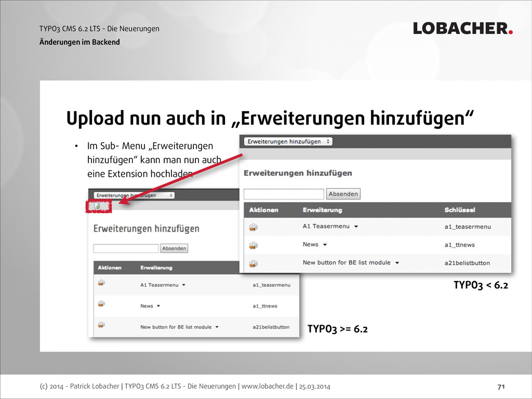Viewport: 532px width, 399px height.
Task: Click the Änderungen im Backend subtitle
Action: [79, 42]
